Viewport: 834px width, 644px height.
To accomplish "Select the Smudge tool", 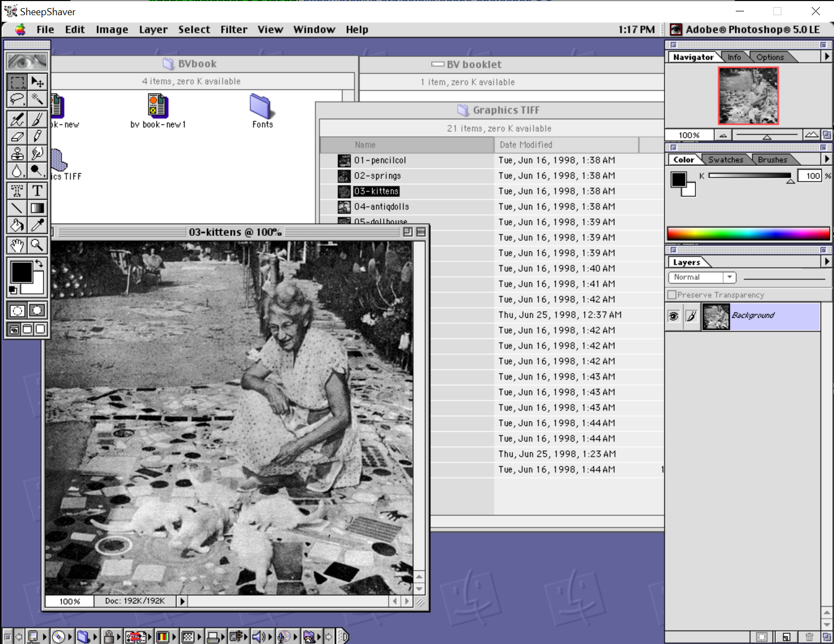I will [37, 154].
